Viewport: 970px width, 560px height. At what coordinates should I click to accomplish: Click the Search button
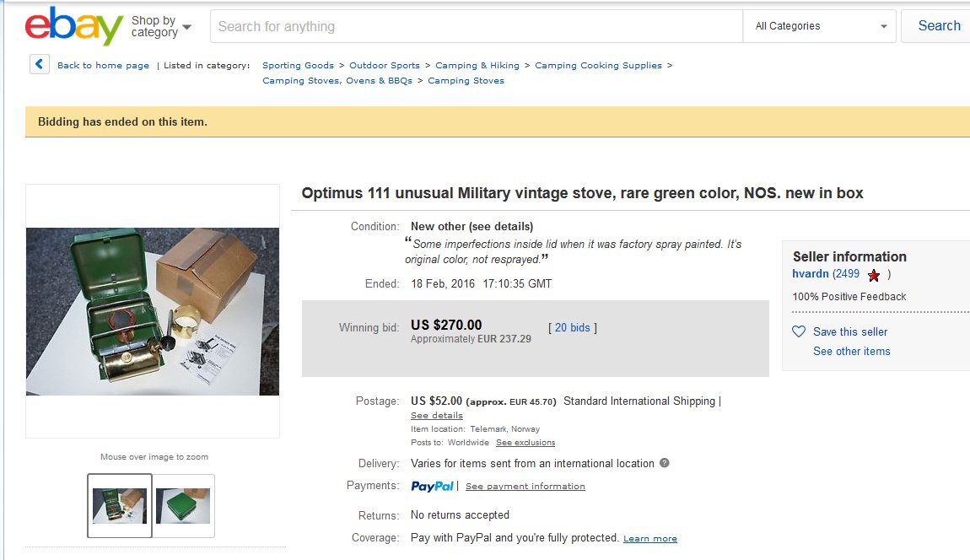[938, 26]
